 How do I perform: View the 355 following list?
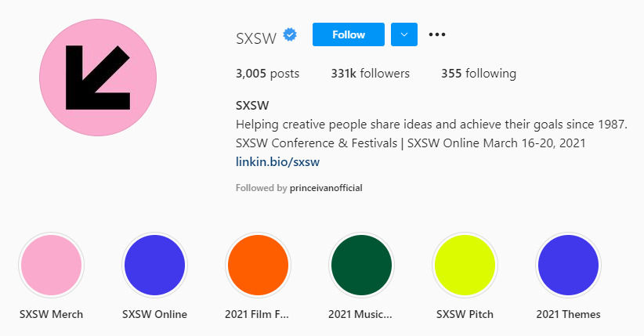[x=479, y=74]
